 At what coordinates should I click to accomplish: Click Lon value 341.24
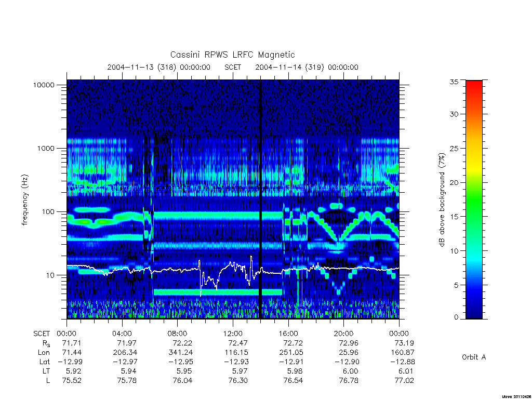(x=180, y=353)
